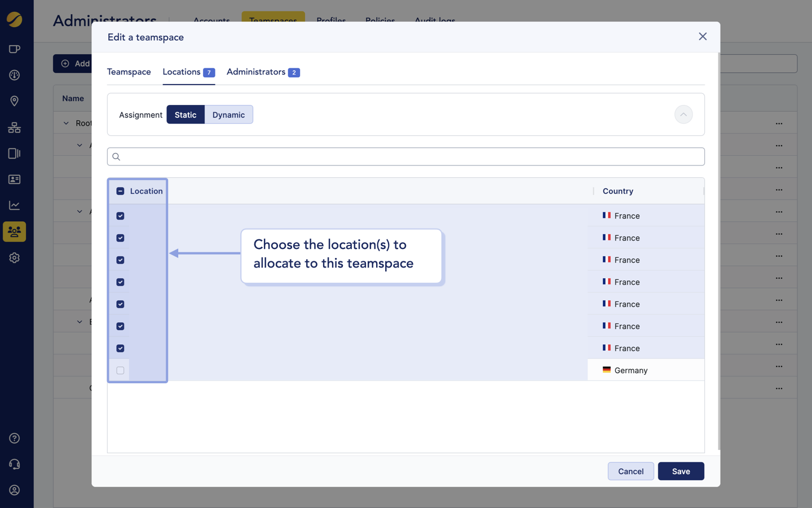The width and height of the screenshot is (812, 508).
Task: Click the support headset icon
Action: point(15,464)
